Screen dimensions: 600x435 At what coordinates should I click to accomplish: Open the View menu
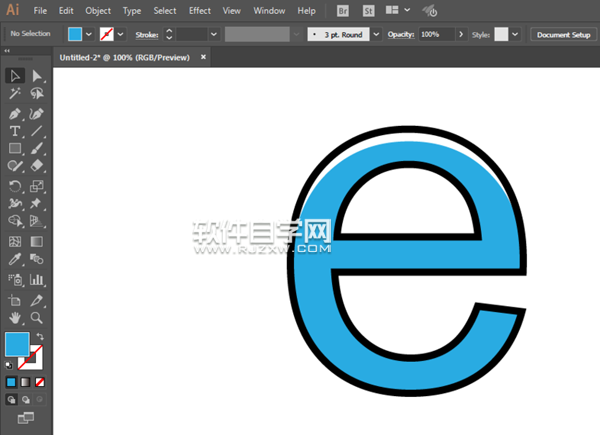[232, 11]
